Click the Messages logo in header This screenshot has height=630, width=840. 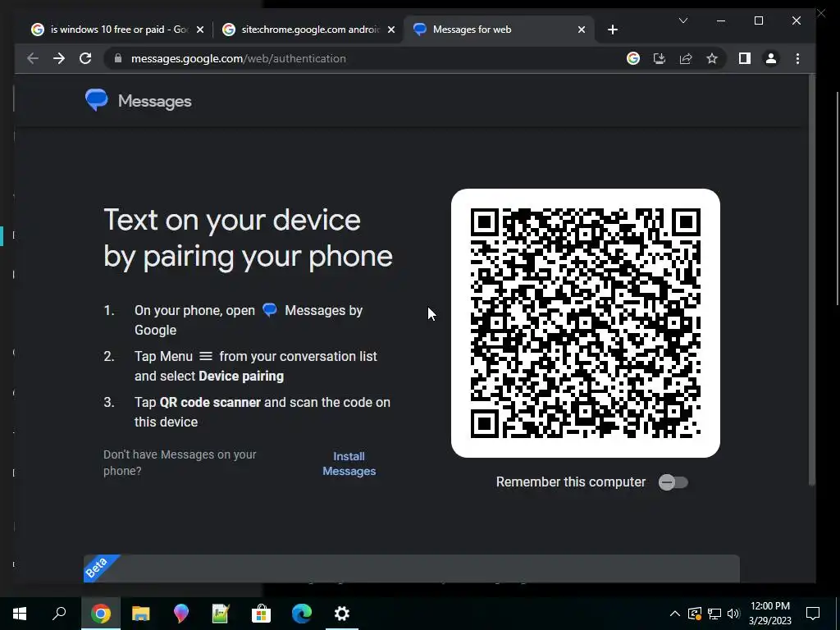tap(97, 100)
